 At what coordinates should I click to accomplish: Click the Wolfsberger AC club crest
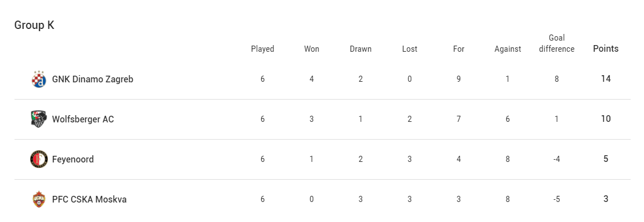tap(39, 119)
